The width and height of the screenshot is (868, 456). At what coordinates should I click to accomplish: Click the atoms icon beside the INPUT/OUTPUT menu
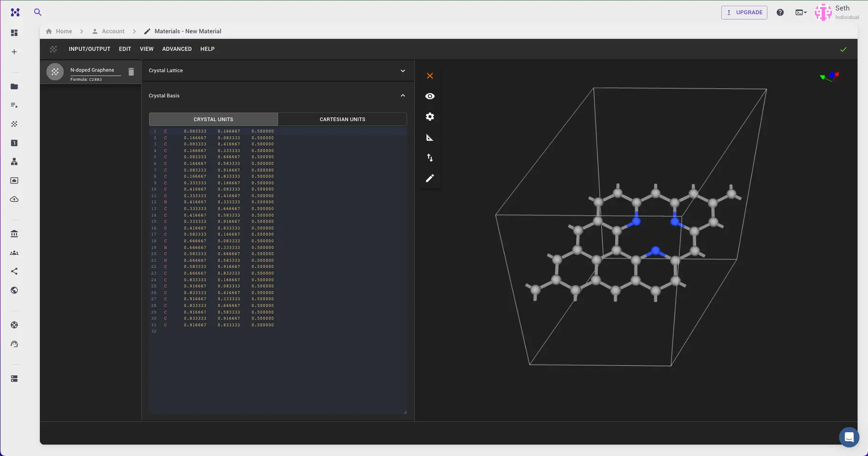pos(53,49)
